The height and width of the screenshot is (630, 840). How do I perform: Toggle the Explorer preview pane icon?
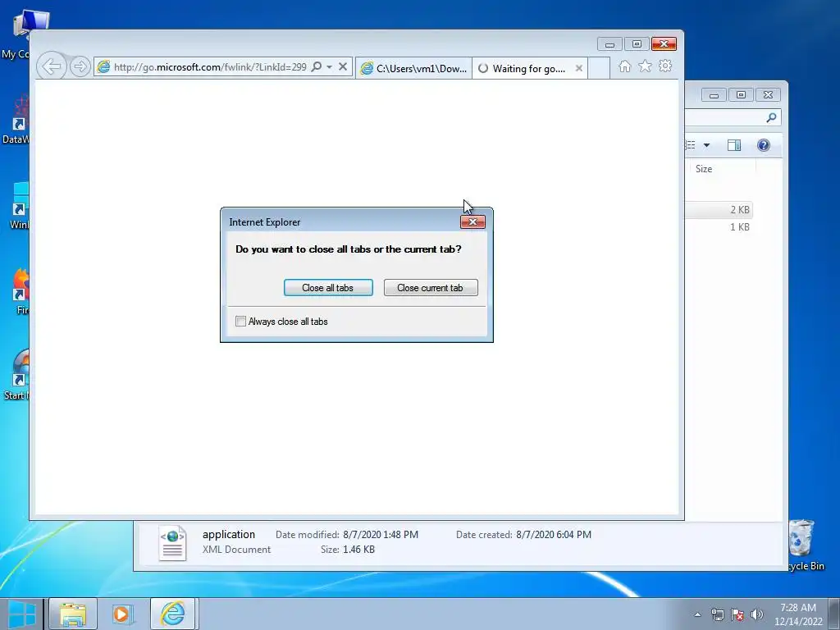[x=734, y=145]
